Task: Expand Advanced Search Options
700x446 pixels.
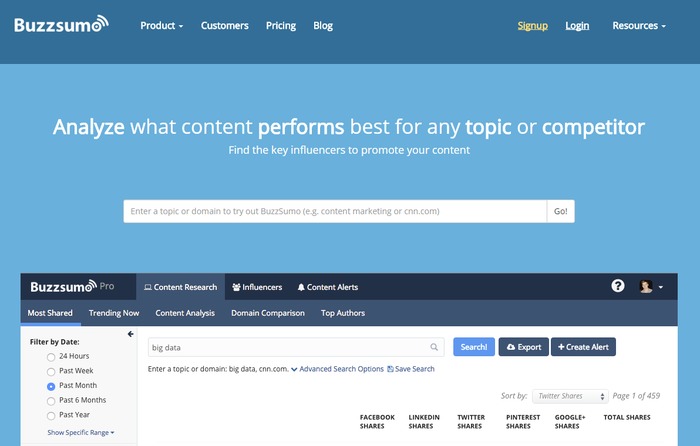Action: coord(337,369)
